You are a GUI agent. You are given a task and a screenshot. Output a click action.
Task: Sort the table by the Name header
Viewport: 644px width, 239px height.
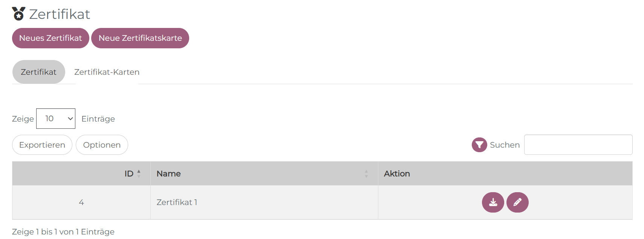169,174
